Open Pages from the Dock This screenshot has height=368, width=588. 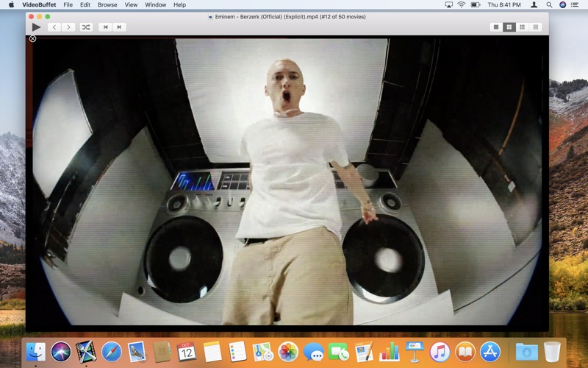[364, 353]
